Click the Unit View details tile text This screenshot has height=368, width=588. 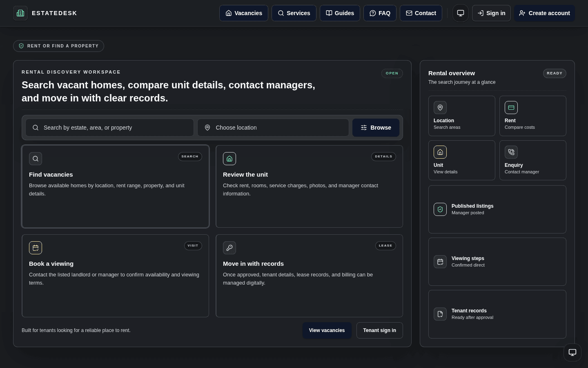(x=445, y=168)
